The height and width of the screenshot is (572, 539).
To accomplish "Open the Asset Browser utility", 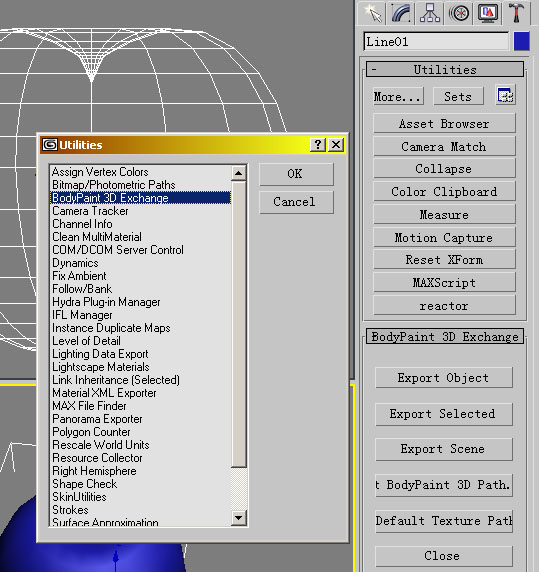I will pos(444,123).
